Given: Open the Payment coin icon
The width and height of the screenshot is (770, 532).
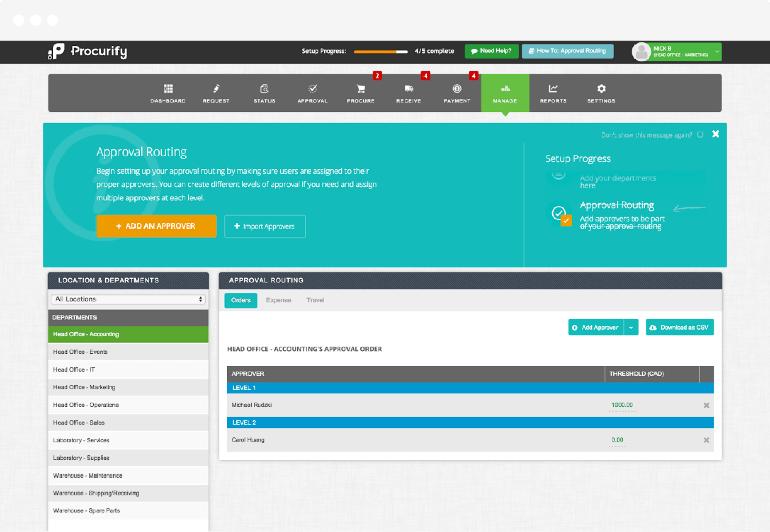Looking at the screenshot, I should tap(457, 89).
